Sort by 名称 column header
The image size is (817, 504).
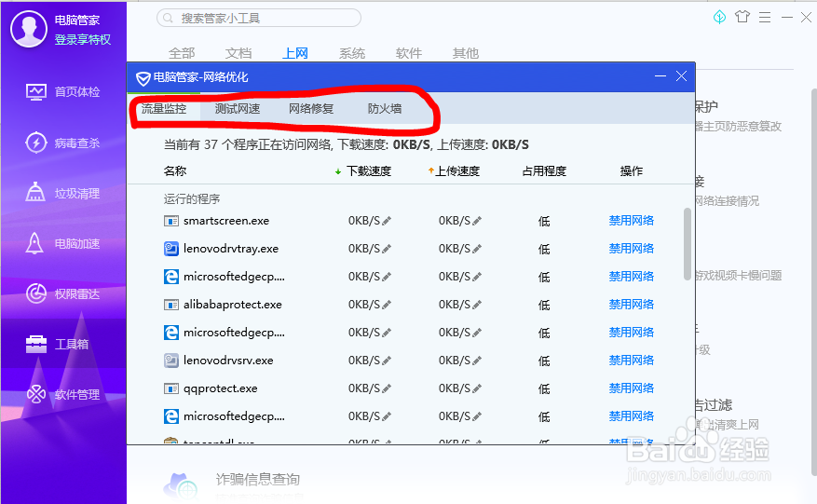pos(175,171)
